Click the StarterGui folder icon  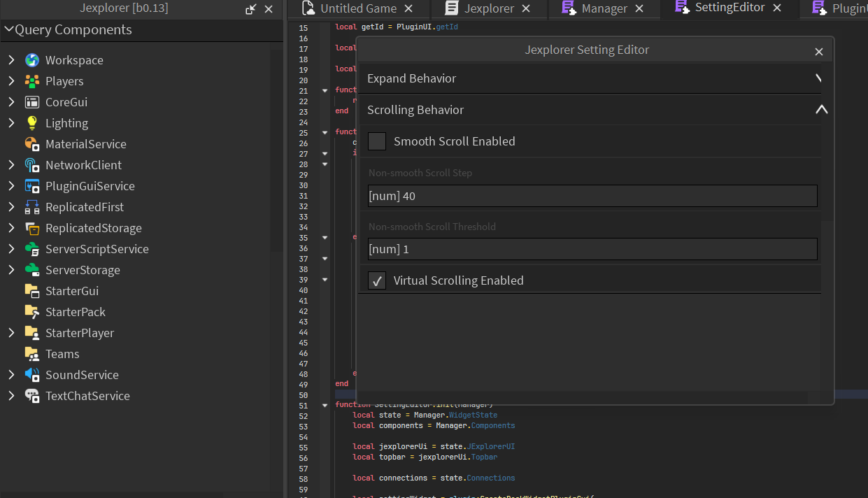pos(31,291)
